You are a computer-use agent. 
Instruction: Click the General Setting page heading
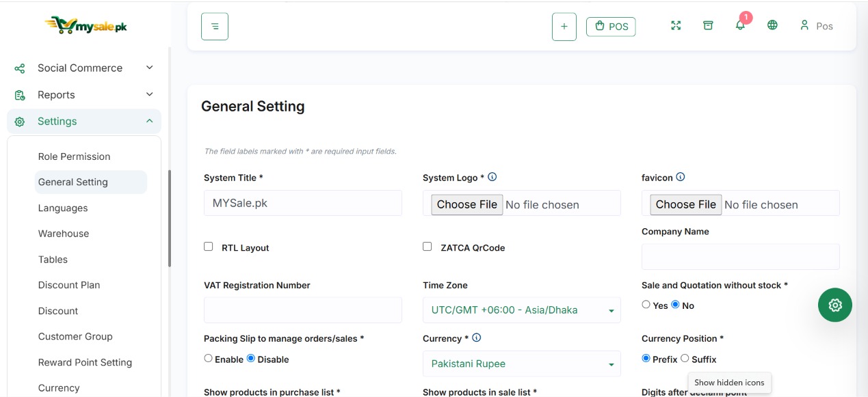(x=253, y=107)
